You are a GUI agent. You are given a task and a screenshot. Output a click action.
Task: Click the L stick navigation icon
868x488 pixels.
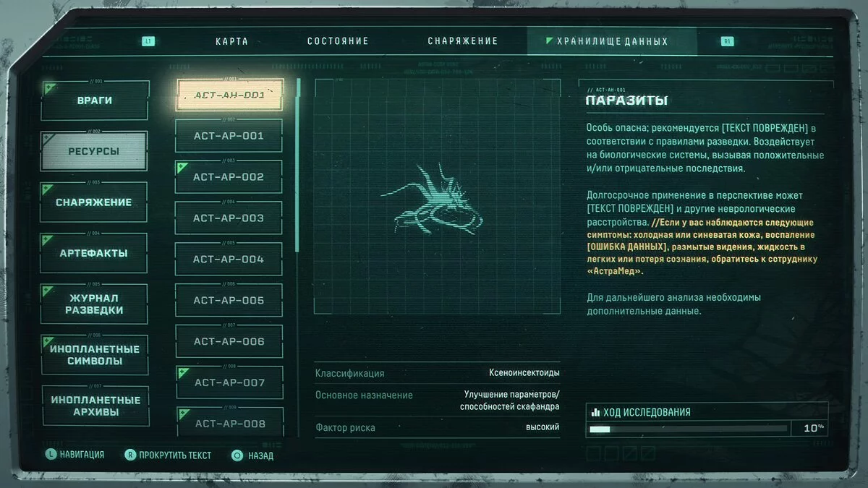point(51,455)
